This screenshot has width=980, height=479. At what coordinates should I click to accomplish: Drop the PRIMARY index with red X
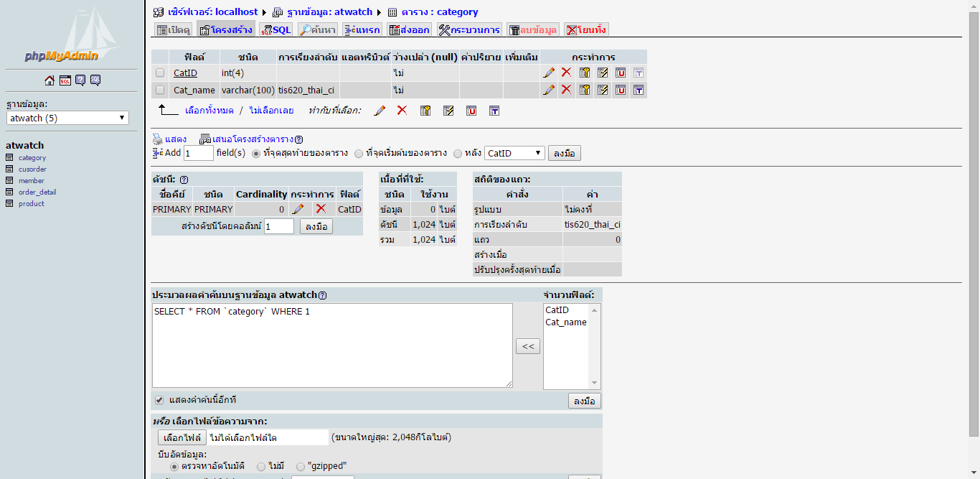[x=321, y=209]
